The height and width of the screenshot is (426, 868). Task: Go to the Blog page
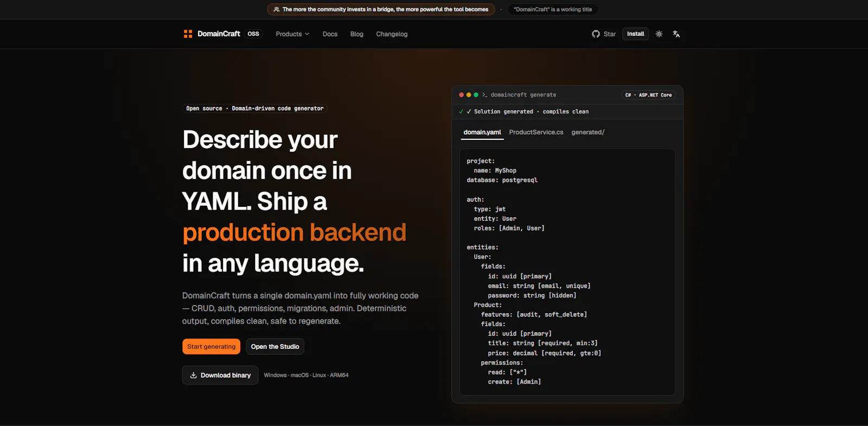[x=356, y=34]
